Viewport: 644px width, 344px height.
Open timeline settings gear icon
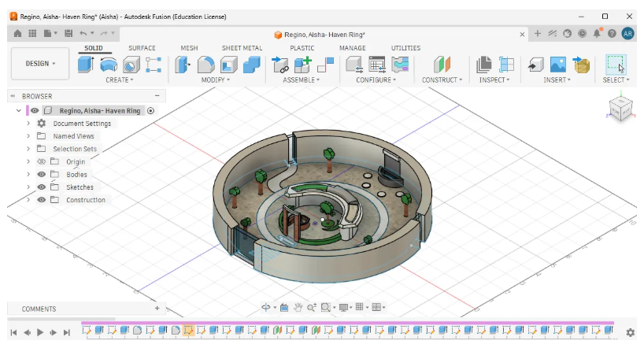pyautogui.click(x=630, y=331)
